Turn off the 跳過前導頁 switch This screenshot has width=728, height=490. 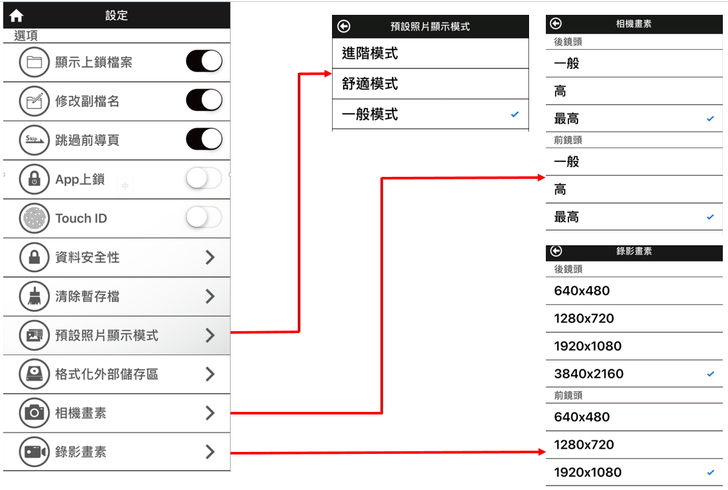pyautogui.click(x=204, y=139)
